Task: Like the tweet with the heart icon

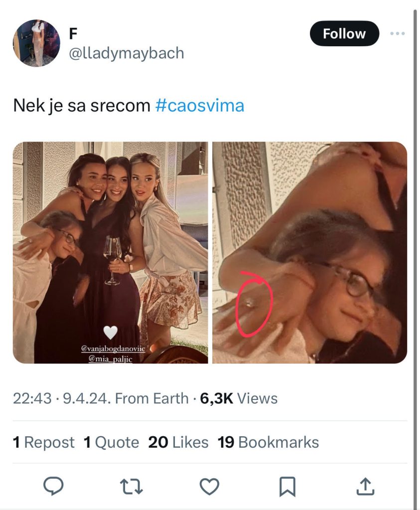Action: (209, 487)
